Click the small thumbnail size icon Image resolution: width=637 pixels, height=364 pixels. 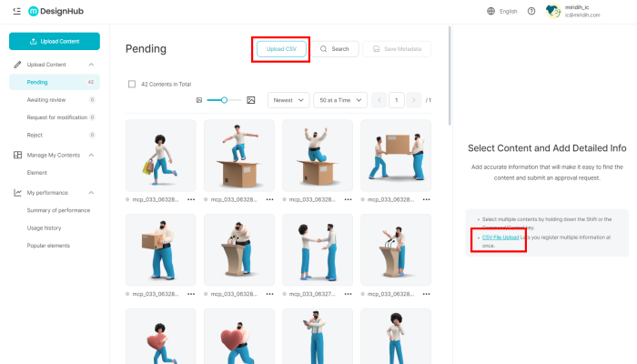[x=198, y=99]
